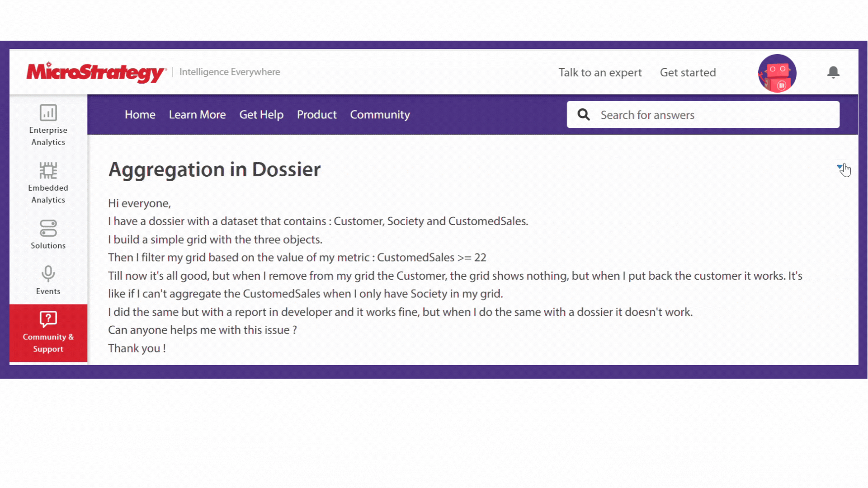The width and height of the screenshot is (868, 488).
Task: Open the Home menu item
Action: [x=140, y=114]
